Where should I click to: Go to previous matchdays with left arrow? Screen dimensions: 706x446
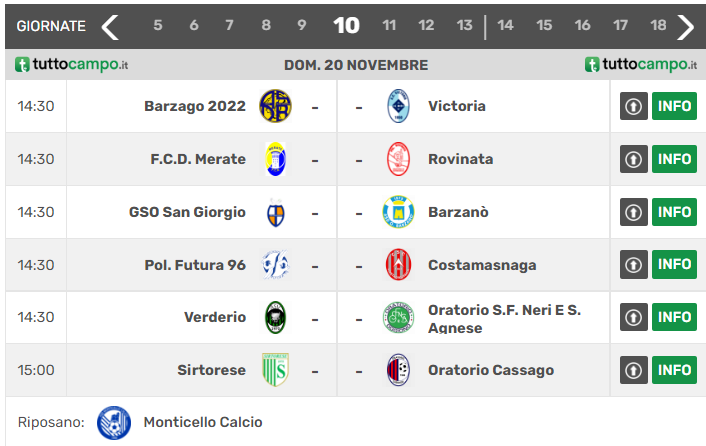pos(110,26)
